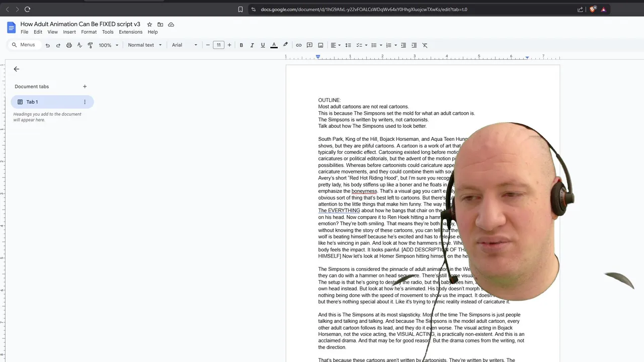Open the Format menu

coord(89,32)
